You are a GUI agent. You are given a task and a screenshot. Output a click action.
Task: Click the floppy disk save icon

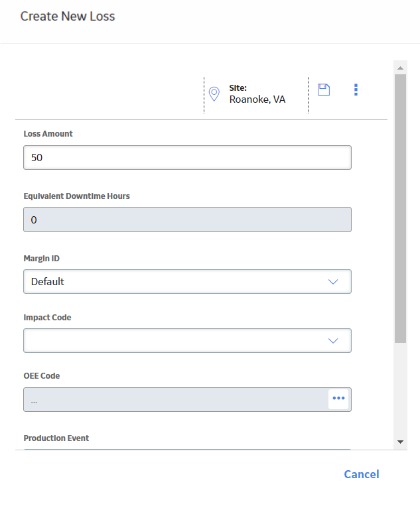[324, 90]
